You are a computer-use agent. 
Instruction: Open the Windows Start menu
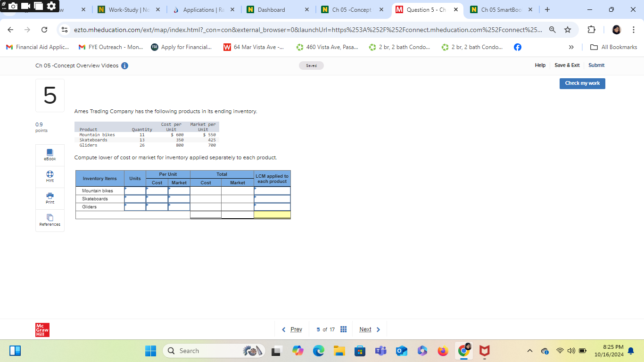click(150, 351)
